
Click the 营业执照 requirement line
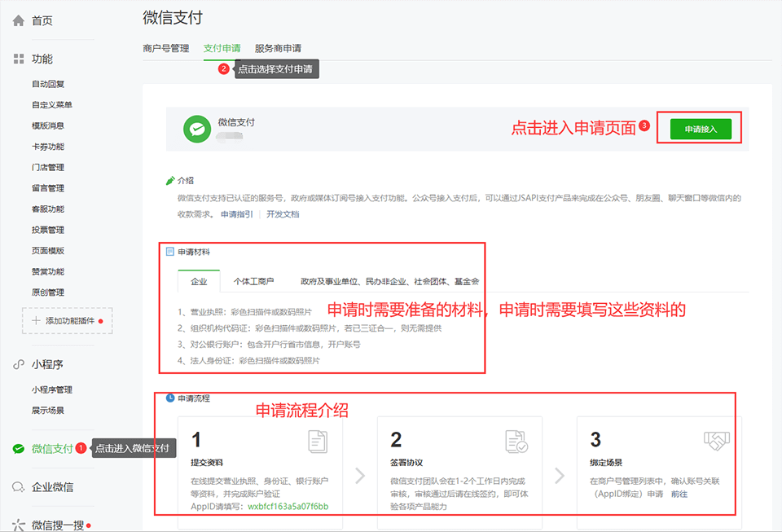pos(244,312)
